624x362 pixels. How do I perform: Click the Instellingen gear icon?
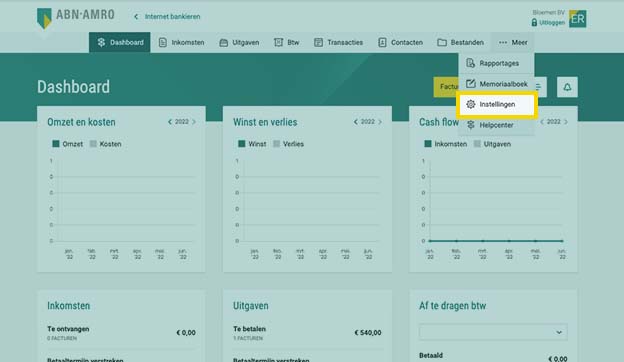click(470, 104)
